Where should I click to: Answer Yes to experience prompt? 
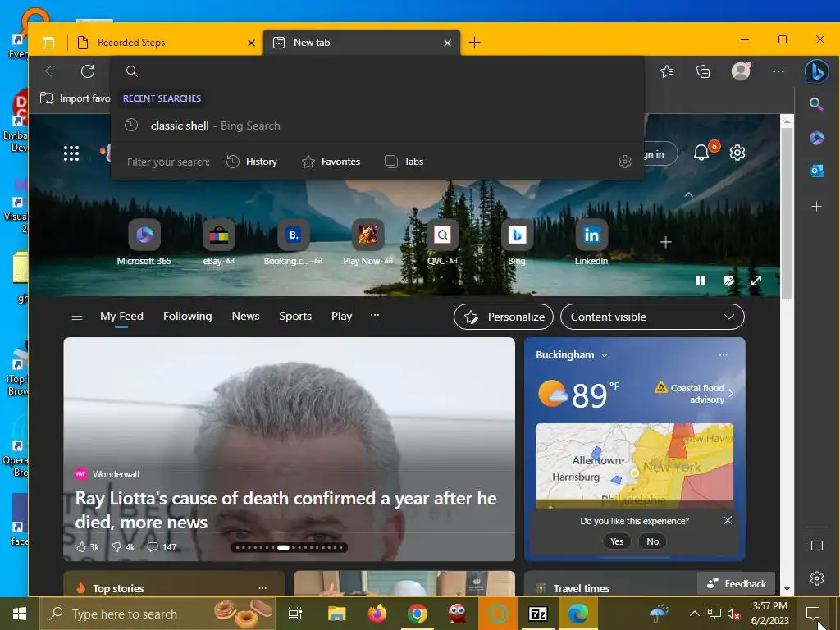(x=617, y=541)
